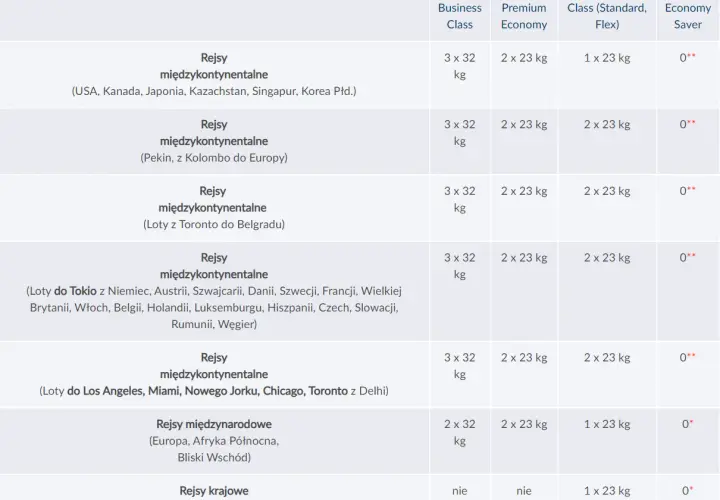Click the Economy Saver column header
The image size is (720, 500).
point(687,16)
